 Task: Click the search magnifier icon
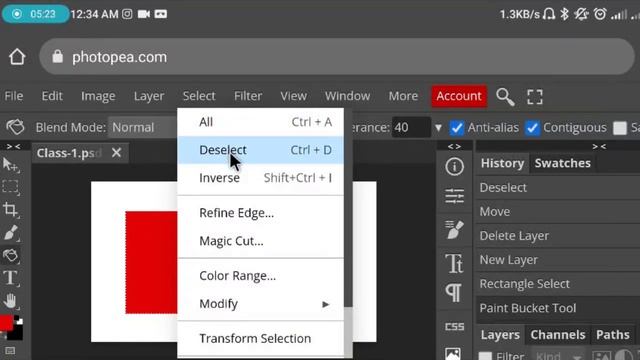[505, 97]
